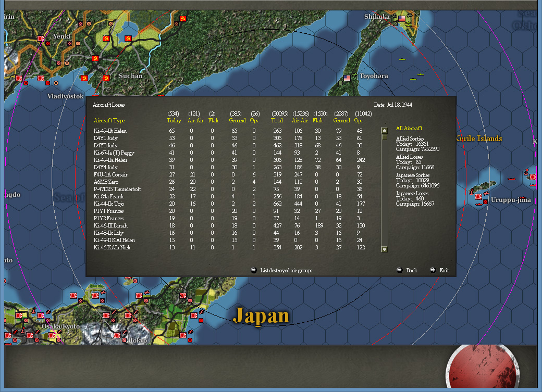
Task: Click the losses list scroll-up arrow
Action: coord(384,130)
